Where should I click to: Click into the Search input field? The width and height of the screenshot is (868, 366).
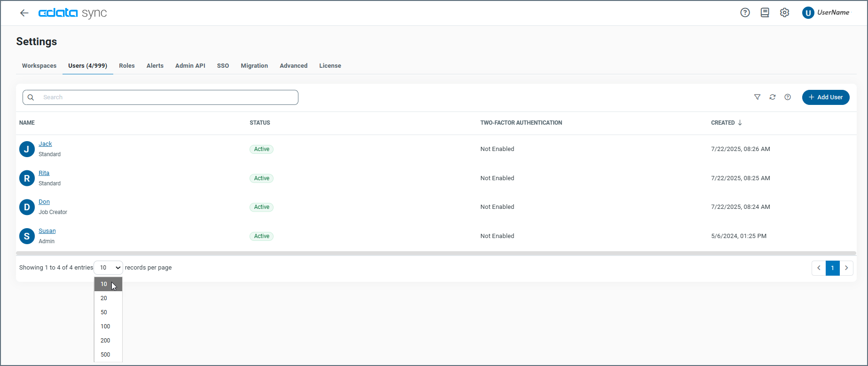167,97
